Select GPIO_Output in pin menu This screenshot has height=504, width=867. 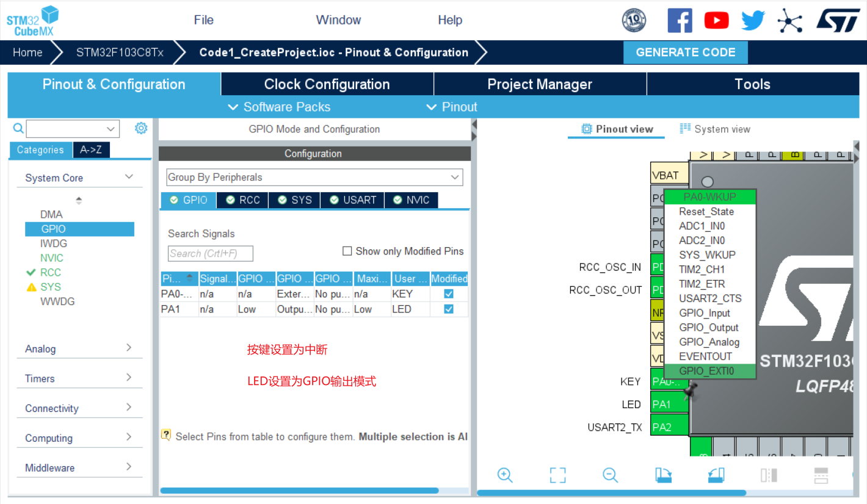point(709,328)
